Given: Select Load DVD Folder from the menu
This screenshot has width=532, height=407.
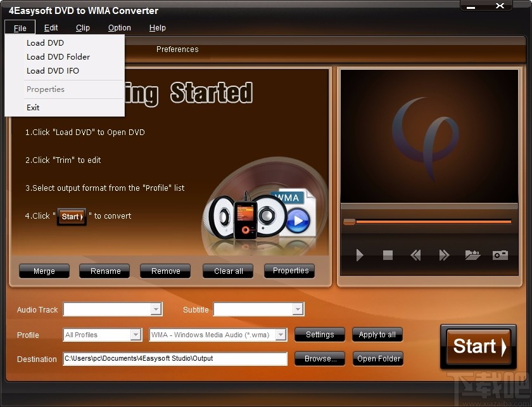Looking at the screenshot, I should [58, 56].
